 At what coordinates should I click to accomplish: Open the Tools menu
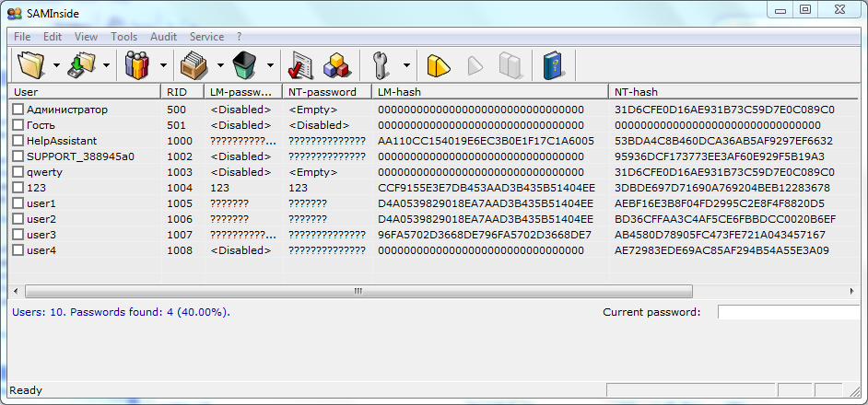[x=124, y=37]
